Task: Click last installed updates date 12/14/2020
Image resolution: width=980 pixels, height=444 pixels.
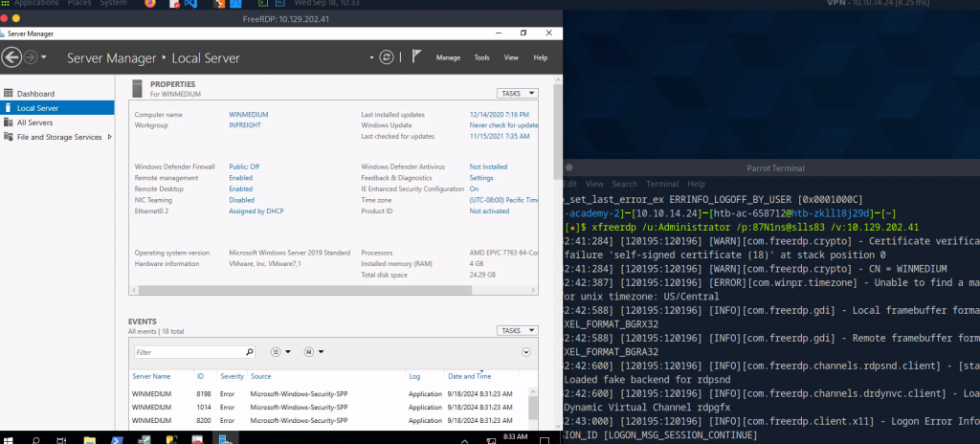Action: 500,115
